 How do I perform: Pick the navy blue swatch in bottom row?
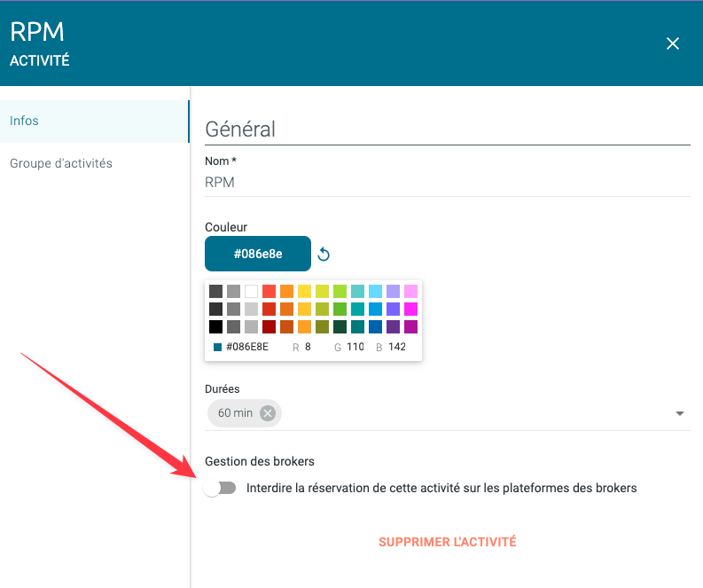[375, 326]
